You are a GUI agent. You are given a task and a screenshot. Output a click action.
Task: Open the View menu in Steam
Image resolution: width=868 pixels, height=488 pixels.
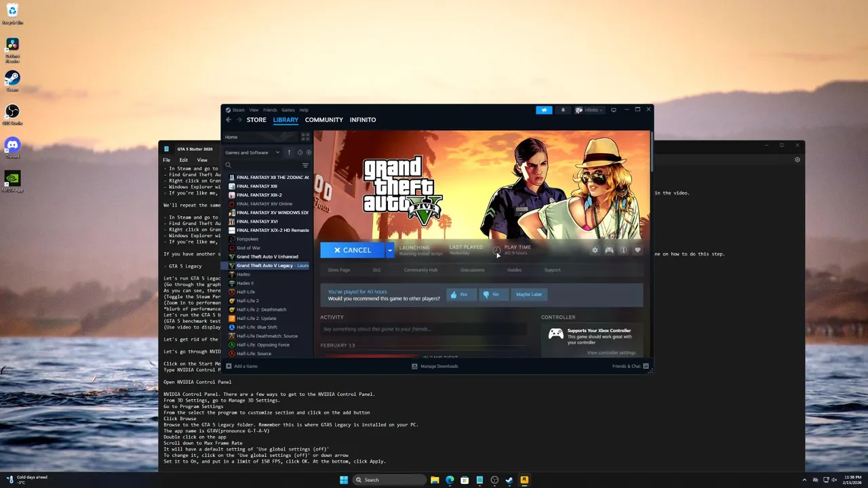254,110
